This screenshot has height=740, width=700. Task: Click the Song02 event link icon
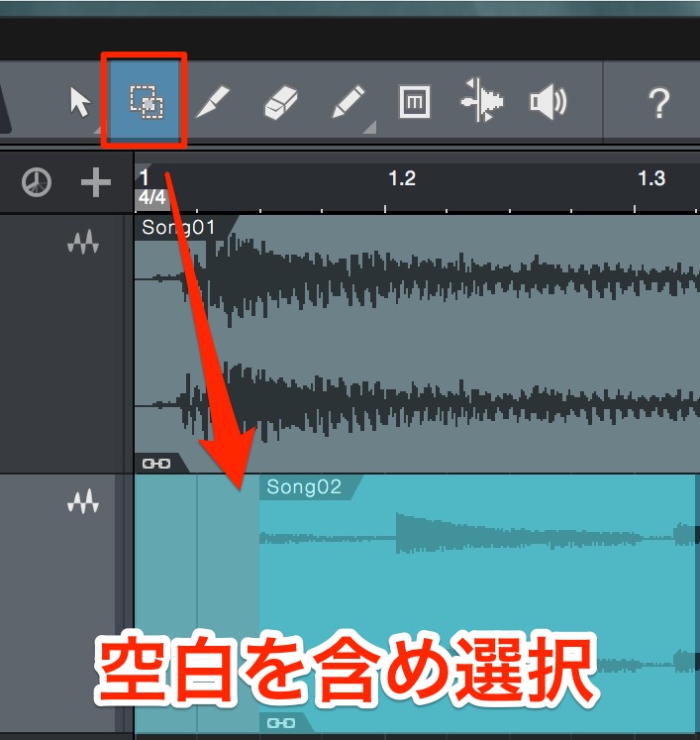pyautogui.click(x=281, y=723)
